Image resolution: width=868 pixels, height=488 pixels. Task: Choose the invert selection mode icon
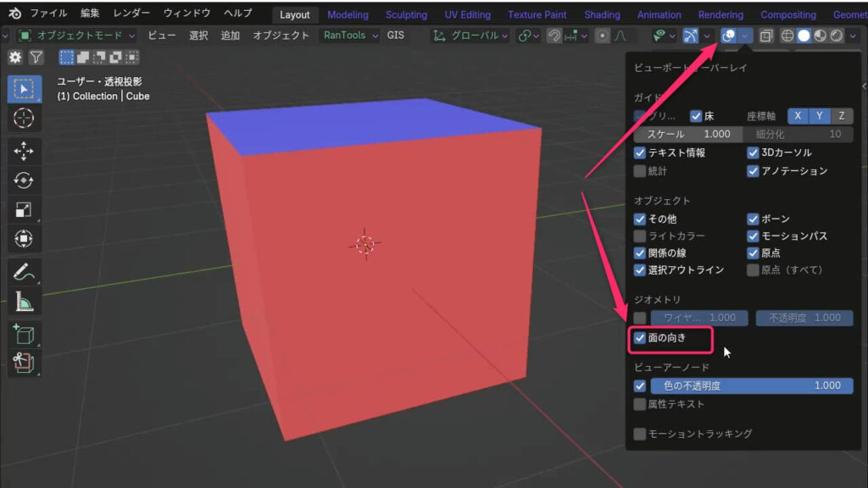point(115,57)
